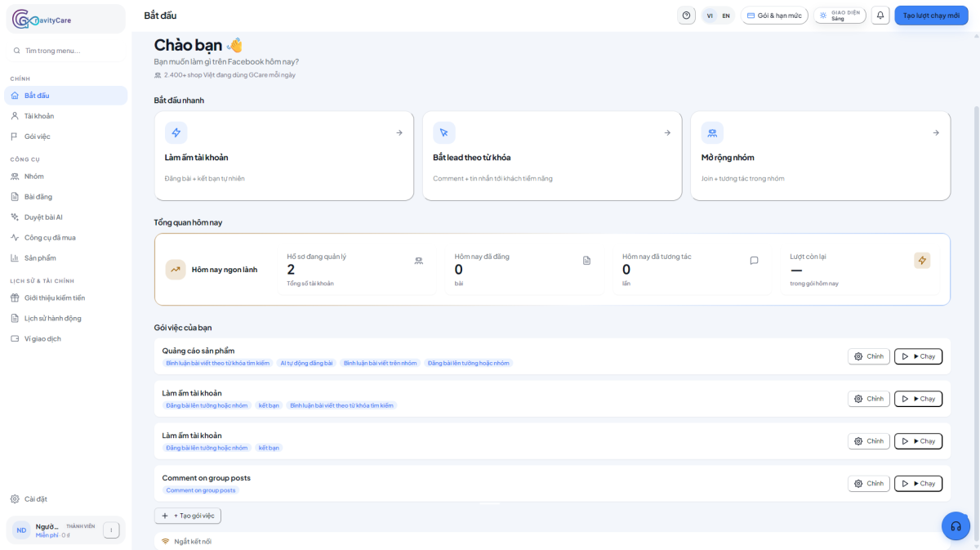980x550 pixels.
Task: Focus the Tìm trong menu search field
Action: [66, 51]
